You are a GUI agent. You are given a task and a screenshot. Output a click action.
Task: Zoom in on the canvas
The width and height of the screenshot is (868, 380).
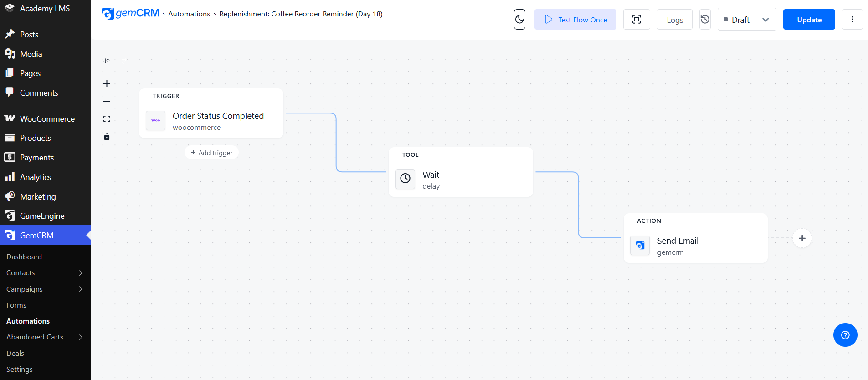click(x=107, y=83)
